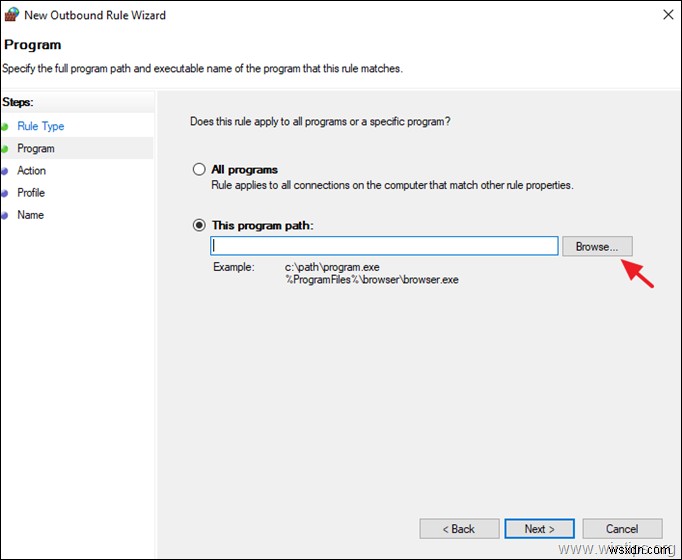
Task: Click the purple bullet beside Profile
Action: (5, 193)
